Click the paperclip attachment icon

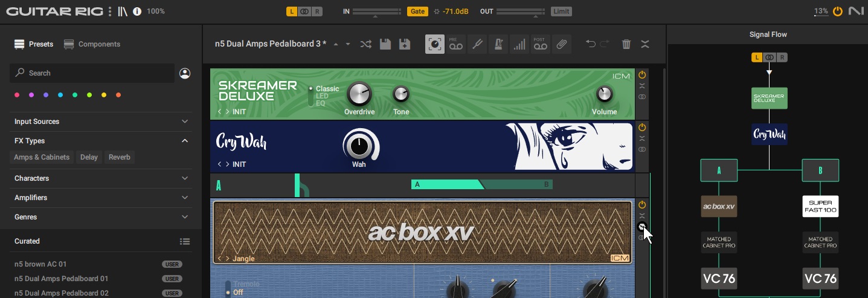click(562, 44)
